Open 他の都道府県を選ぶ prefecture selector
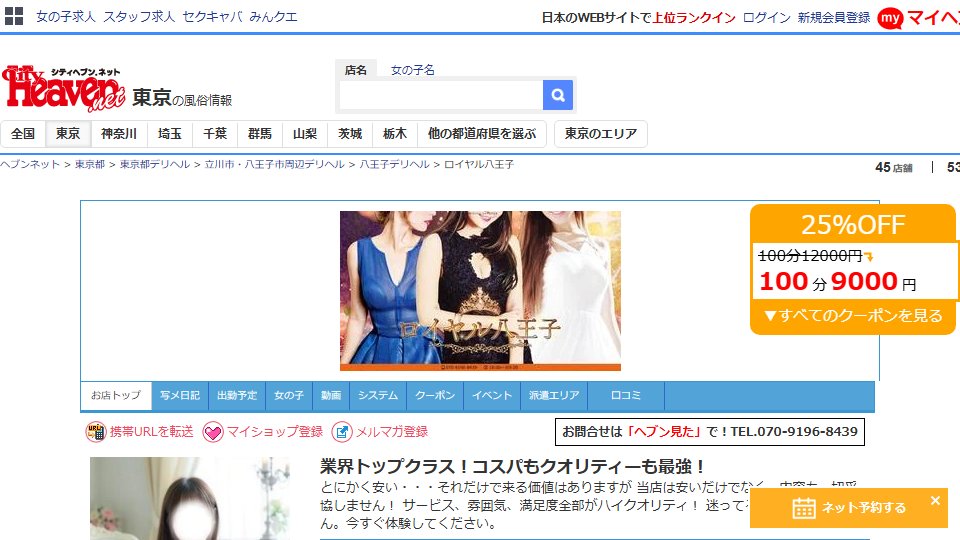The image size is (960, 540). [x=482, y=133]
